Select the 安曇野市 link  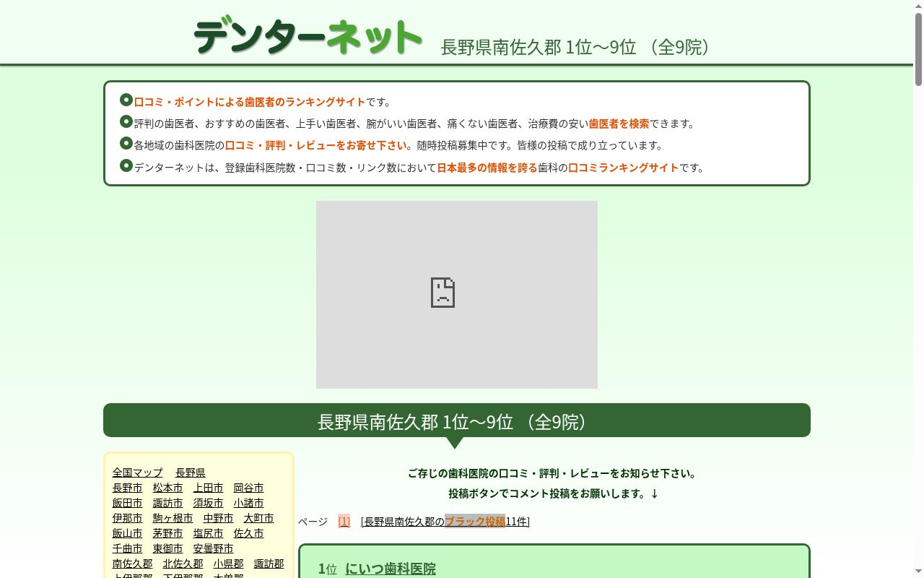(214, 548)
